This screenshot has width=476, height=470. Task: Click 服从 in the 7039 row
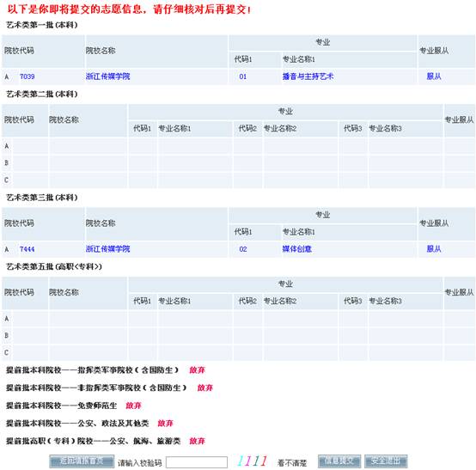[434, 76]
